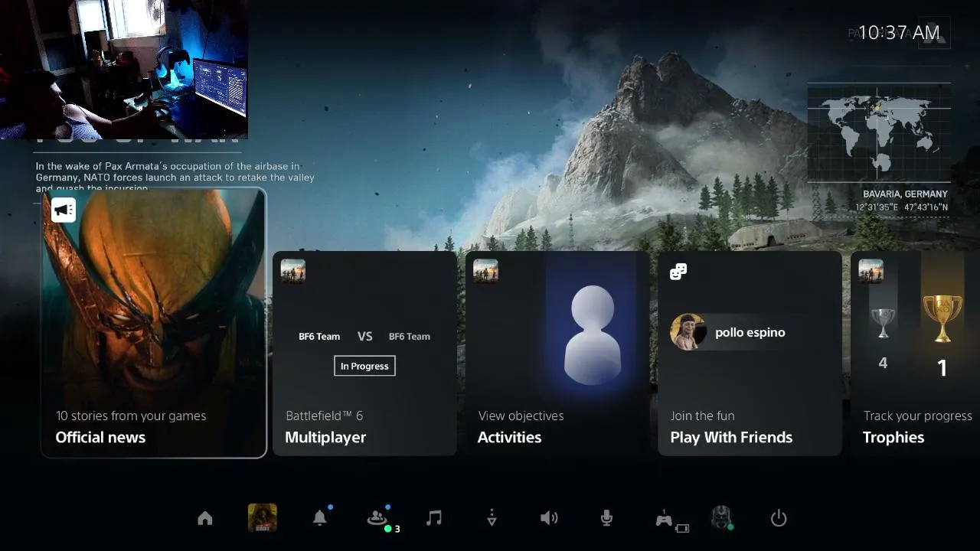Click the "pollo espino" friend name
The image size is (980, 551).
coord(750,332)
